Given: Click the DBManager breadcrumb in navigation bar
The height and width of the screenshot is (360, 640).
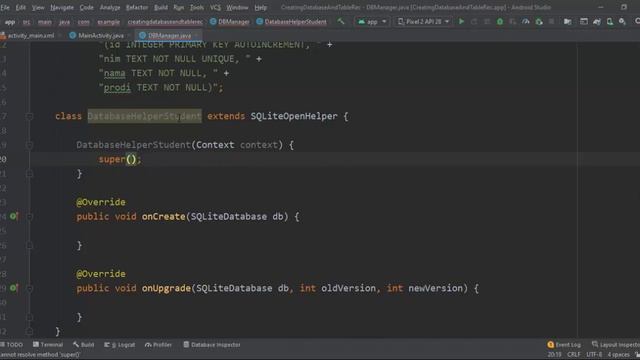Looking at the screenshot, I should point(229,22).
